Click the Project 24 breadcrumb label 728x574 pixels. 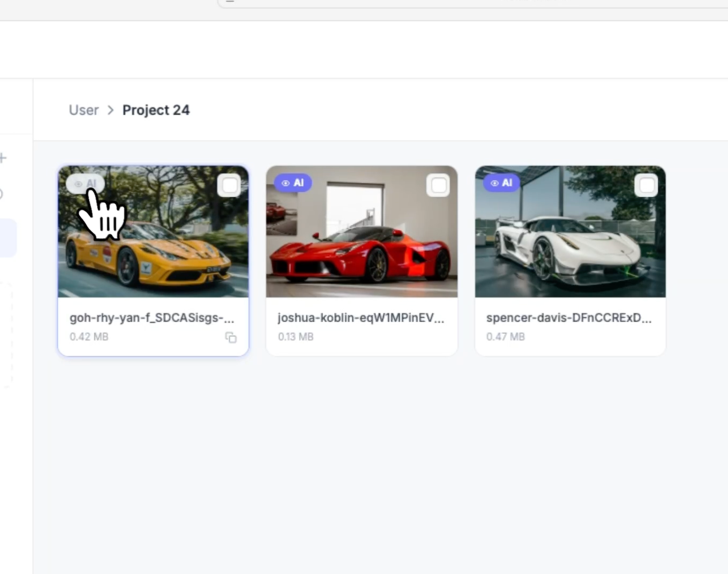[156, 110]
